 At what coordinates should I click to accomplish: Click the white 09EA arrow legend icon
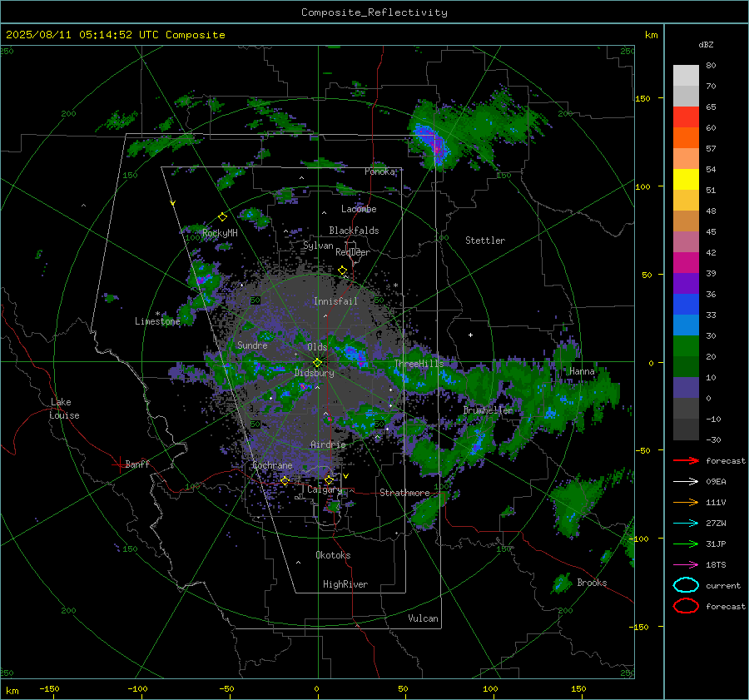(686, 481)
